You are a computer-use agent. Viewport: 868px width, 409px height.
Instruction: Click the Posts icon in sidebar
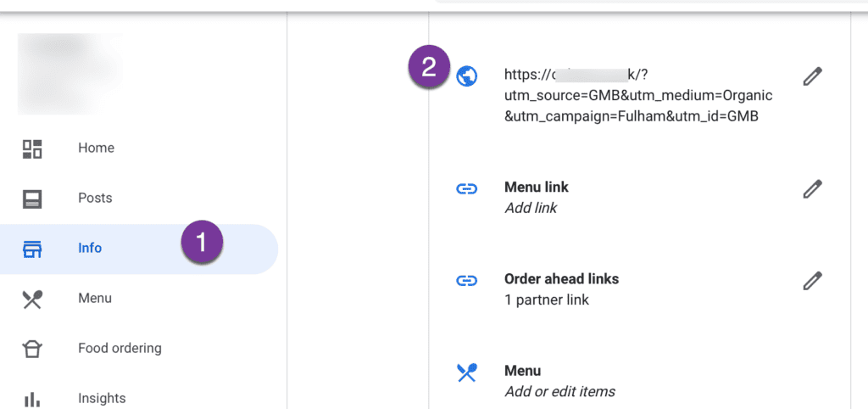[32, 199]
